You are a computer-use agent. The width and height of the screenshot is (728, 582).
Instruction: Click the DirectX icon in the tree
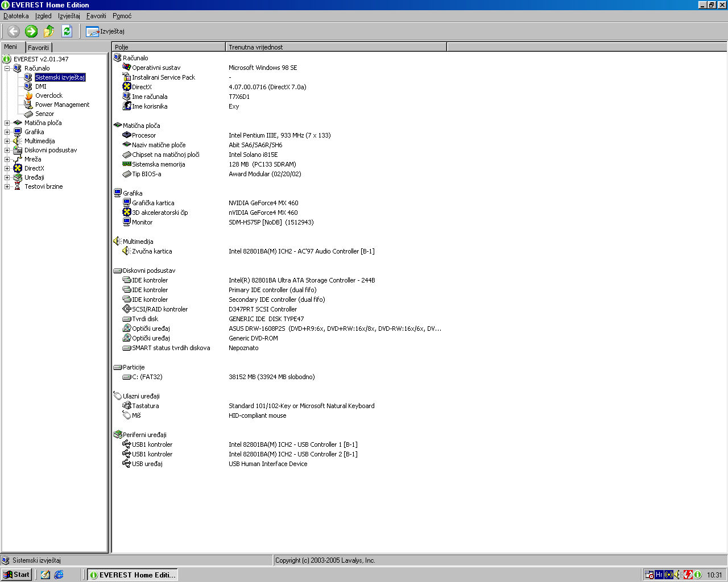point(18,168)
